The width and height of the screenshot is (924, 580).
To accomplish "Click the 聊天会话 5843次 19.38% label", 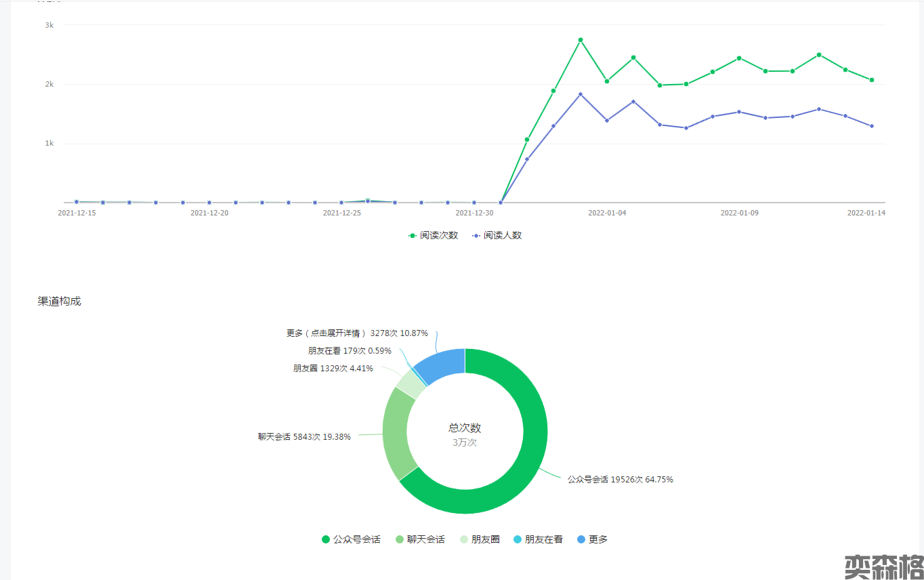I will [304, 437].
